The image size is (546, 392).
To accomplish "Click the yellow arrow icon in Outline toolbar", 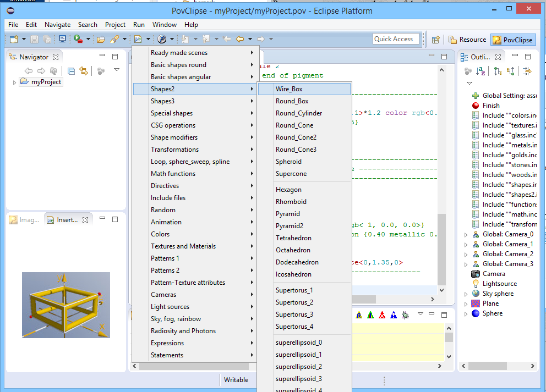I will tap(527, 71).
